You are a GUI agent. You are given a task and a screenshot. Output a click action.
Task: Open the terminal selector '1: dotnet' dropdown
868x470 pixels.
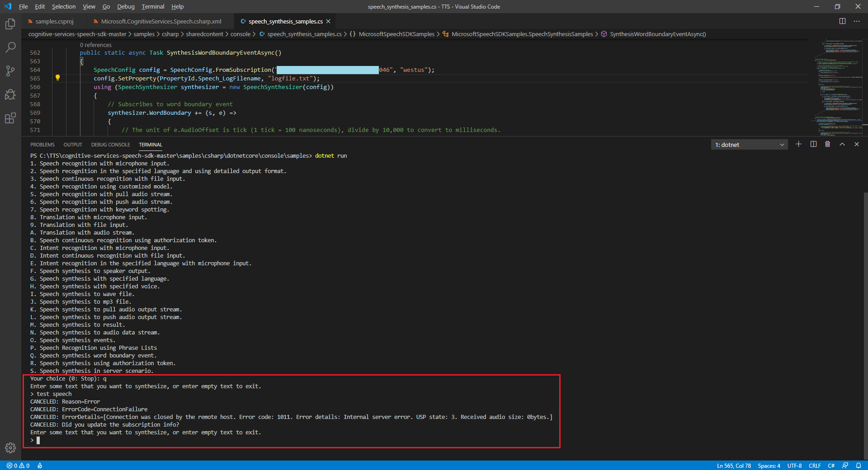pyautogui.click(x=750, y=145)
